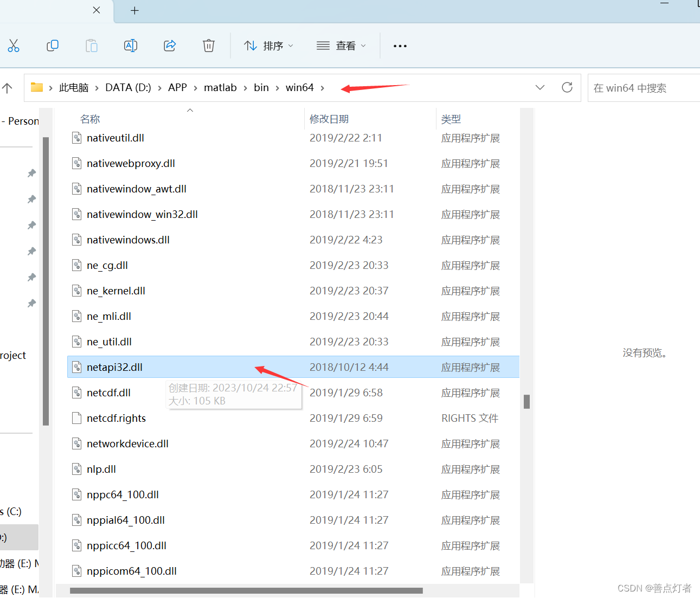Image resolution: width=700 pixels, height=598 pixels.
Task: Open the See more ellipsis menu
Action: pyautogui.click(x=400, y=46)
